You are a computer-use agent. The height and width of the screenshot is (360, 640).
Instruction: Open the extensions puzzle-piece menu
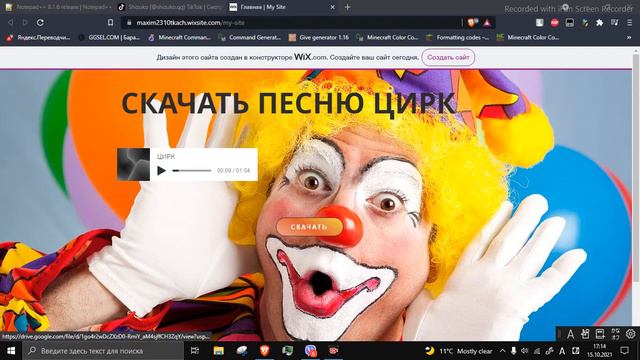(x=599, y=23)
